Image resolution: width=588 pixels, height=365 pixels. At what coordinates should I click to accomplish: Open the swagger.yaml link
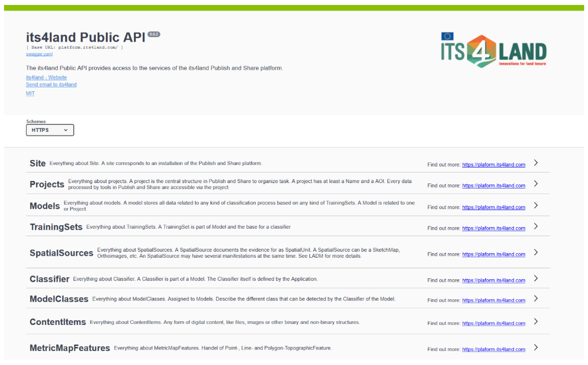click(39, 54)
